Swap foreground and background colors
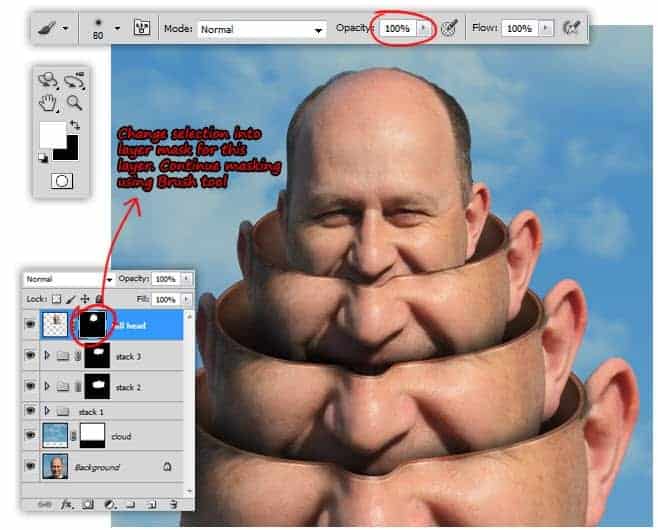658x530 pixels. (75, 125)
